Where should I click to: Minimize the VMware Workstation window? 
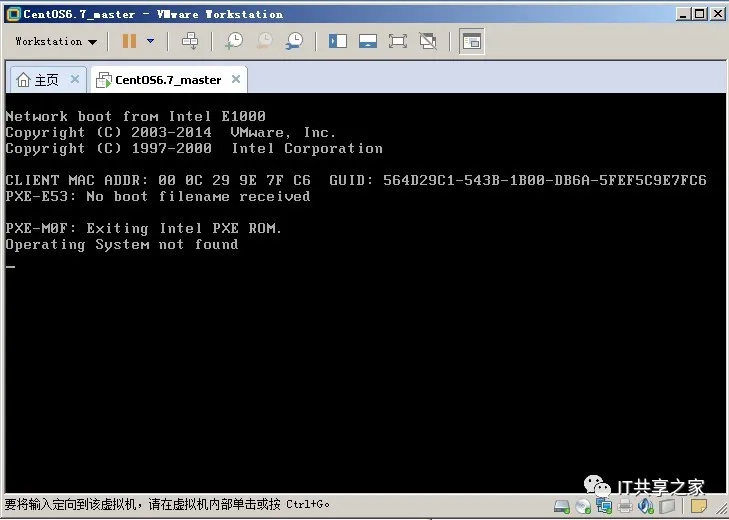(x=683, y=14)
